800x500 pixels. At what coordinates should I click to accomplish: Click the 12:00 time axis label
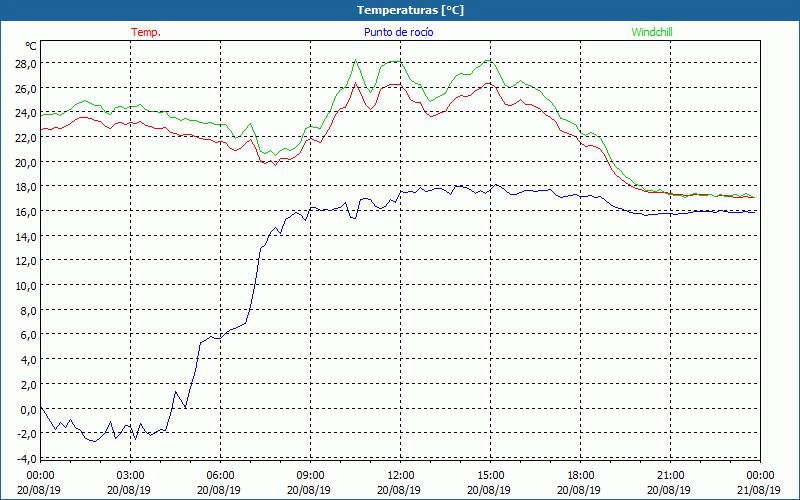click(x=401, y=476)
